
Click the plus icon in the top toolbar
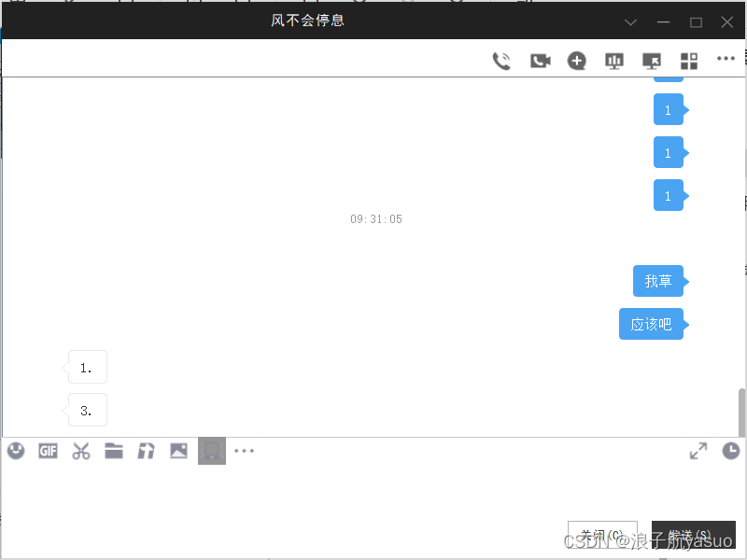pos(577,60)
